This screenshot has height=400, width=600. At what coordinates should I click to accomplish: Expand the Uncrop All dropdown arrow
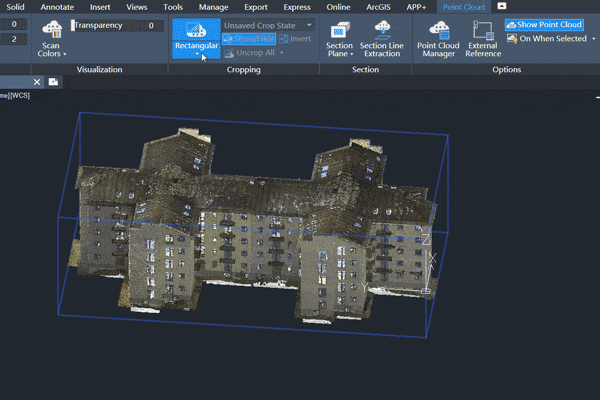click(x=282, y=53)
